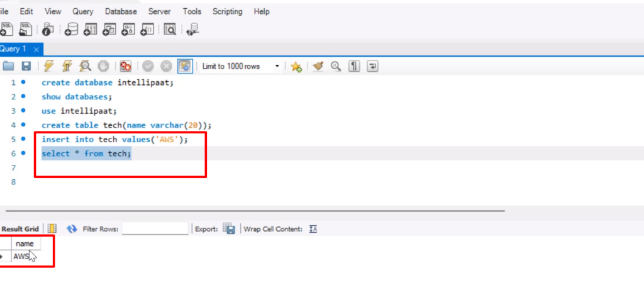Screen dimensions: 644x302
Task: Toggle the autocommit mode button
Action: pos(185,66)
